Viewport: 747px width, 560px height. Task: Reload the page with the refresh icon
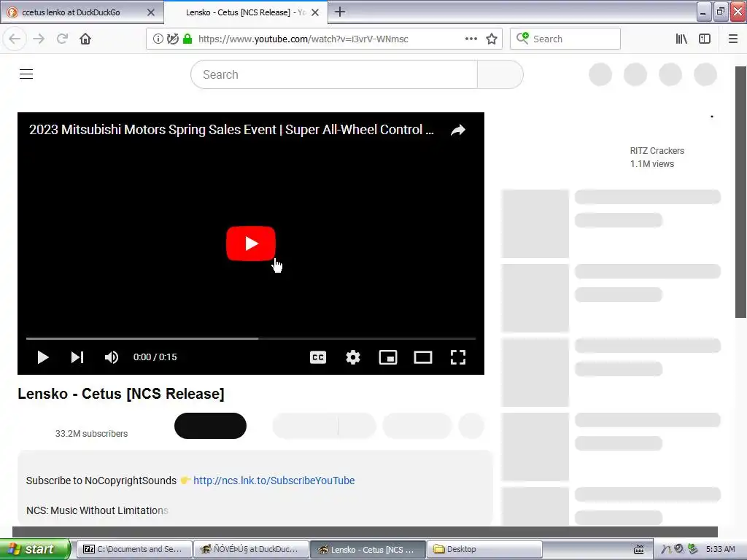pyautogui.click(x=62, y=39)
